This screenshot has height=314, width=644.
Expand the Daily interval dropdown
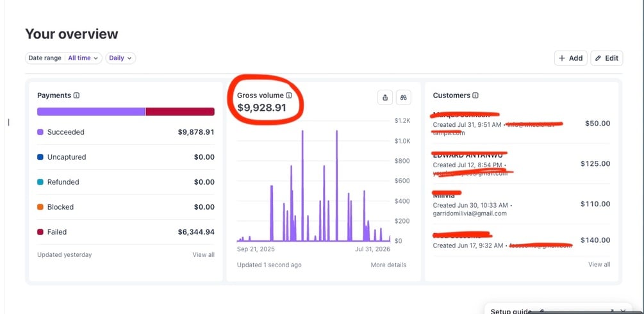(x=120, y=58)
